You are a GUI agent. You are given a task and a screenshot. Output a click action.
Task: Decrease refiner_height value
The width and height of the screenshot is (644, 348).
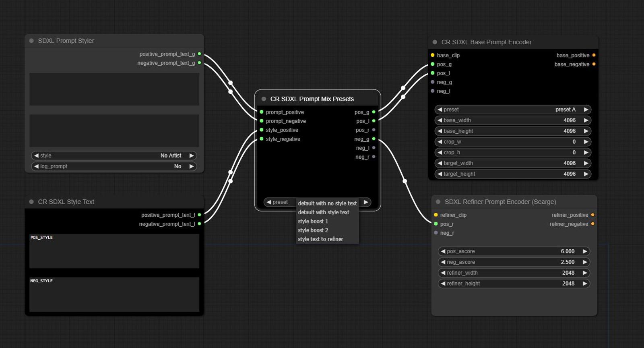[x=443, y=284]
